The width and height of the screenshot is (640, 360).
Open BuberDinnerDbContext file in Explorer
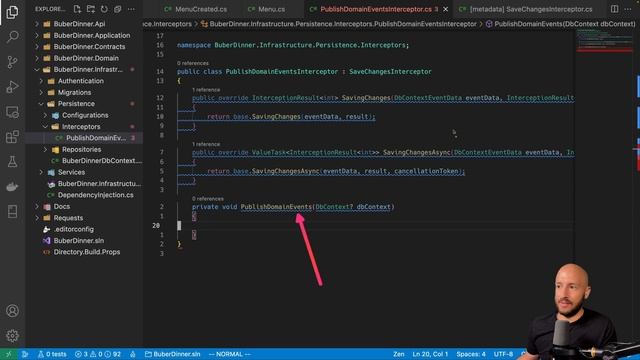(102, 161)
